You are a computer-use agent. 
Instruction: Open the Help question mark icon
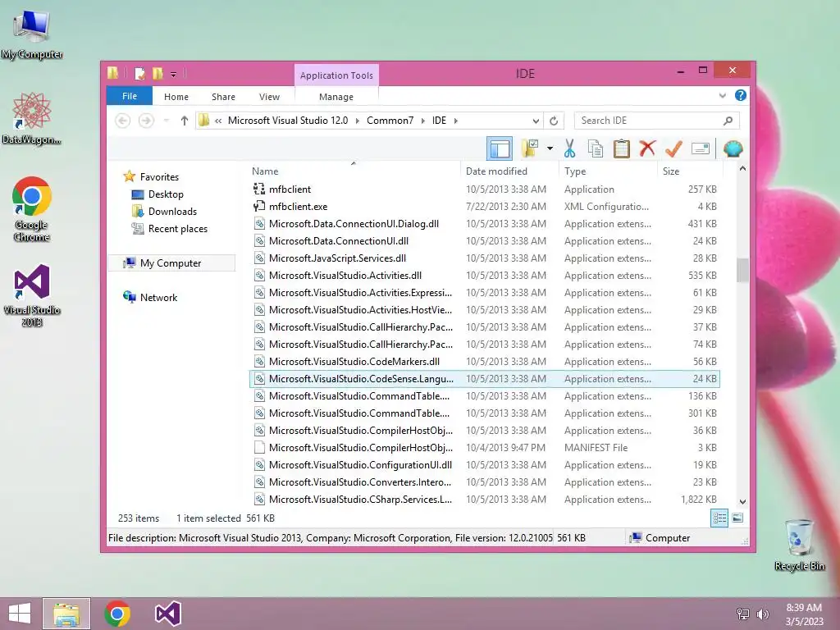pyautogui.click(x=741, y=95)
